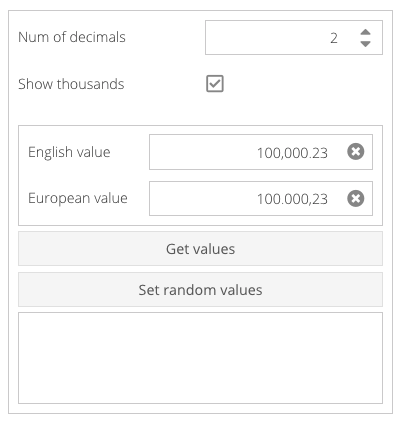
Task: Click the Set random values button
Action: click(x=200, y=290)
